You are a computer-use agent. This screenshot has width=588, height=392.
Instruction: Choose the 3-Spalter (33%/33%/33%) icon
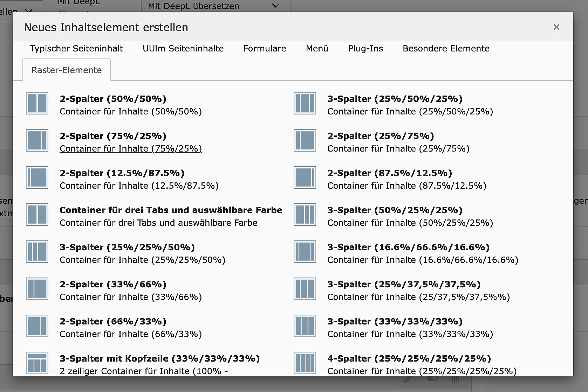305,326
